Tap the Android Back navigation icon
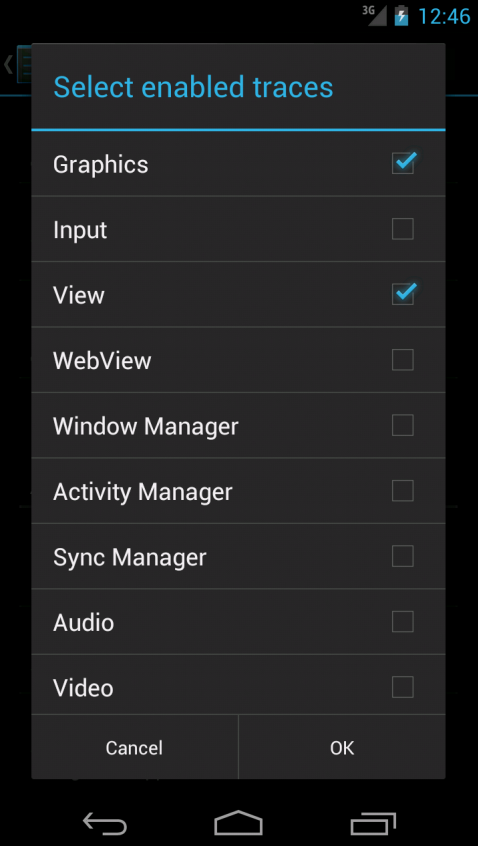The width and height of the screenshot is (478, 846). coord(105,823)
